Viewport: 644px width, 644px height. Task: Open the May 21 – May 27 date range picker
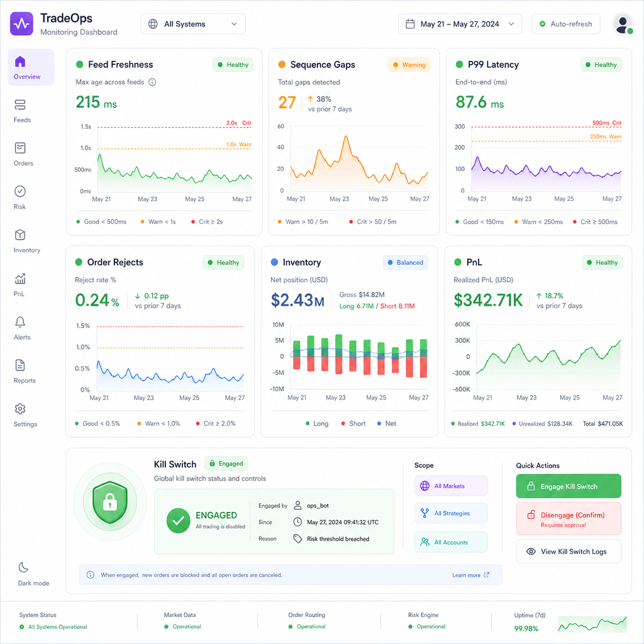[x=460, y=24]
